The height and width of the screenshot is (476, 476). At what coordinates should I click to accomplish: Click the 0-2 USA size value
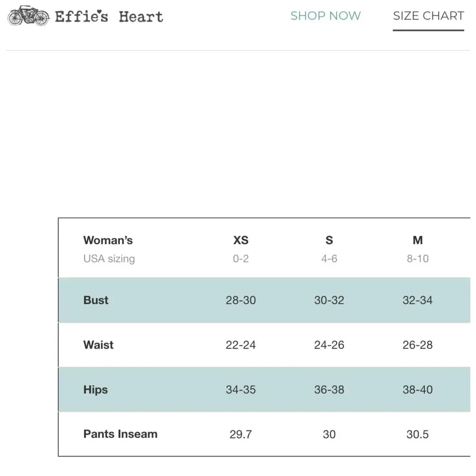(241, 259)
